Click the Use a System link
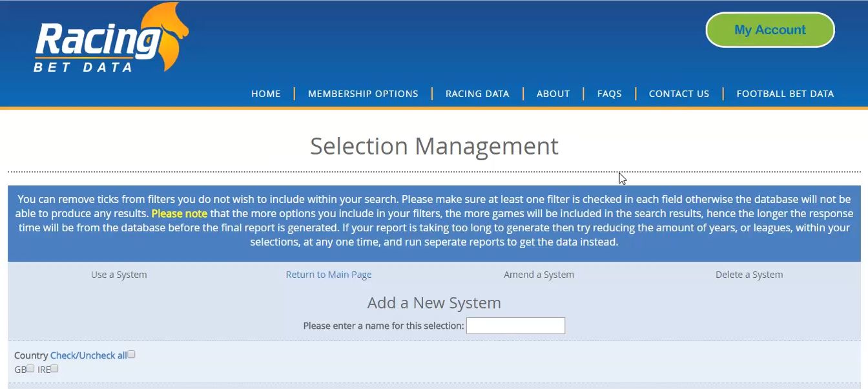This screenshot has width=868, height=389. tap(119, 275)
